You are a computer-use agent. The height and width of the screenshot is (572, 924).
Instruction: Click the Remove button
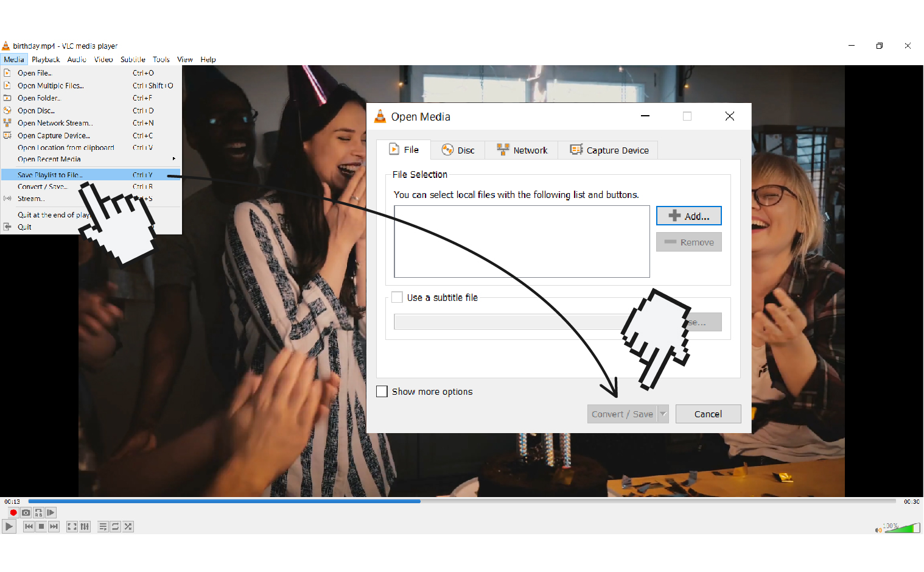(x=689, y=242)
